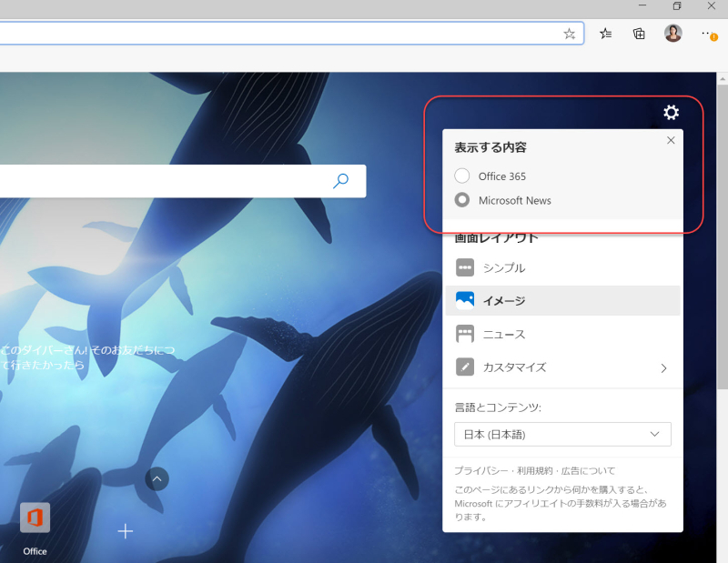Add this page to favorites star
This screenshot has width=728, height=563.
click(570, 34)
